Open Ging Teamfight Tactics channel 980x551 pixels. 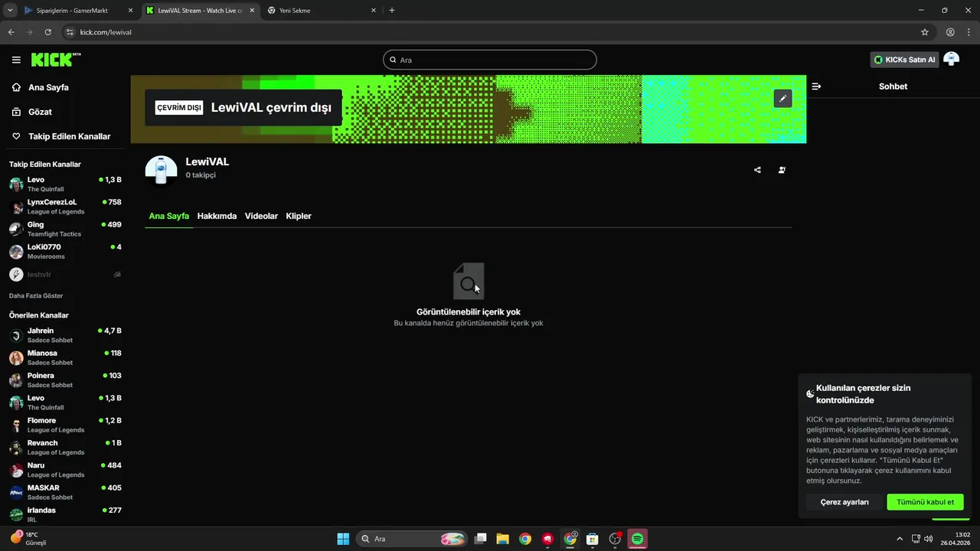pos(65,229)
